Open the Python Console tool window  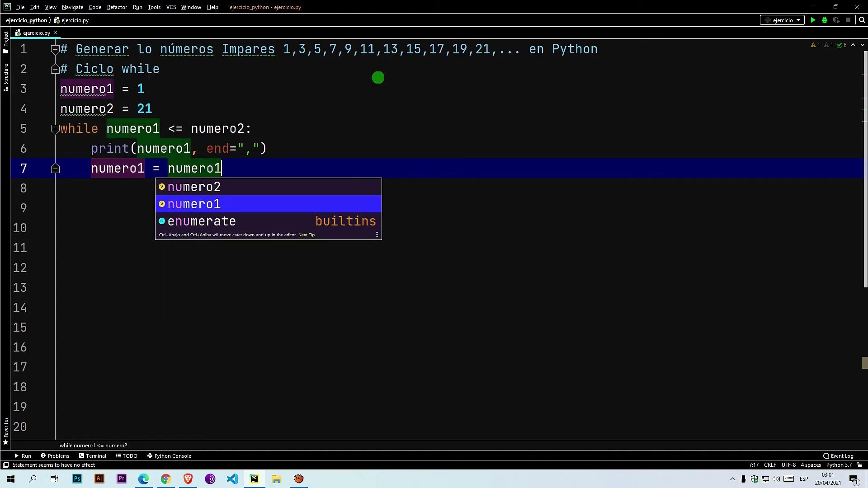169,456
